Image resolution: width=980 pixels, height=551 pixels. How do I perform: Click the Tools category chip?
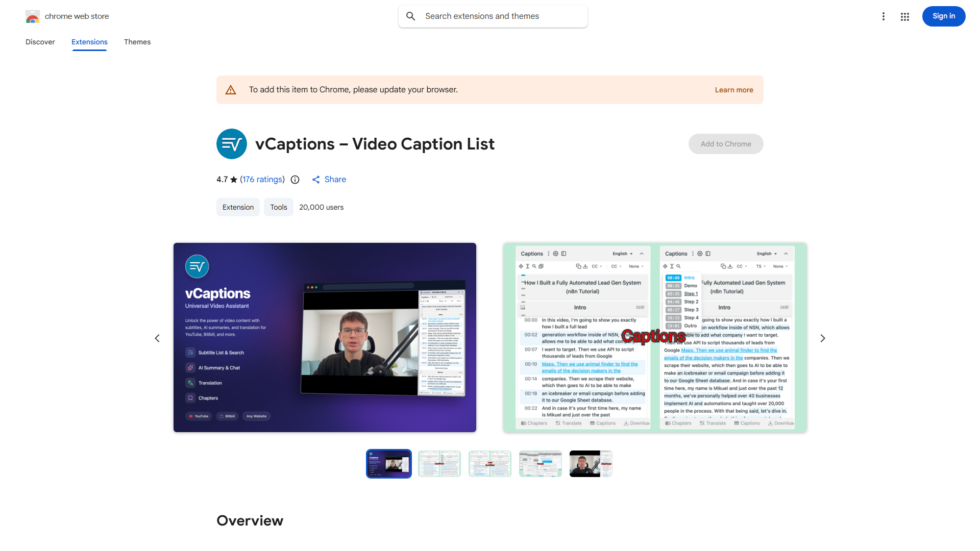279,207
